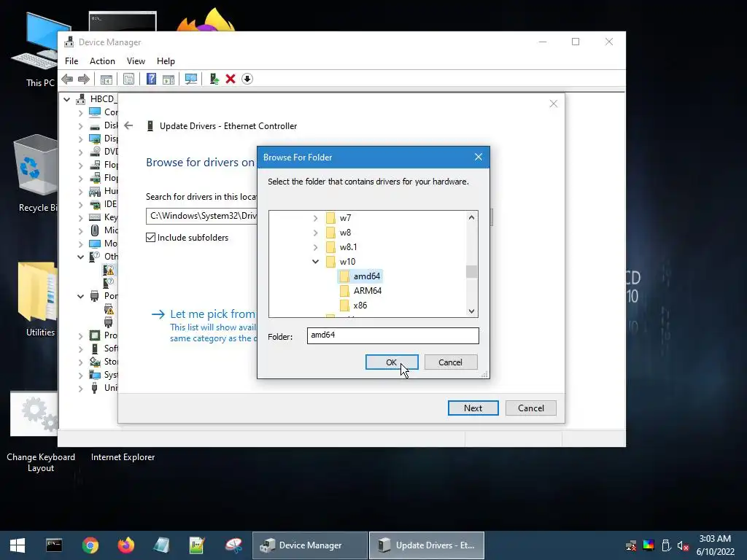Switch to Device Manager taskbar button
Screen dimensions: 747x560
pyautogui.click(x=310, y=545)
